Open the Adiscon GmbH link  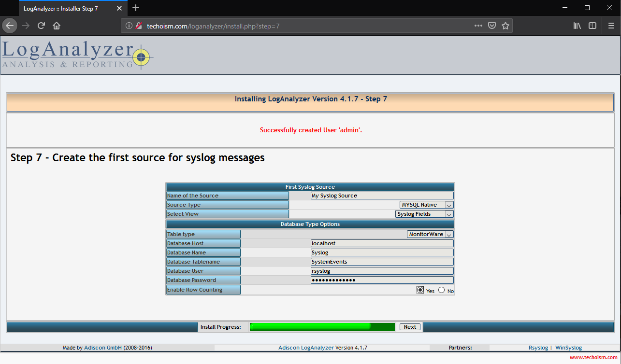pyautogui.click(x=103, y=348)
